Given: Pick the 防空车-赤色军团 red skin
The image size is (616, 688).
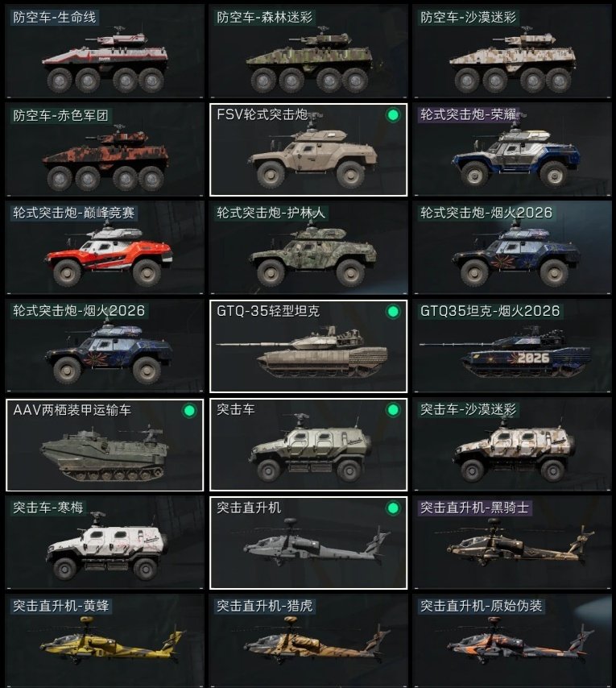Looking at the screenshot, I should [x=105, y=149].
